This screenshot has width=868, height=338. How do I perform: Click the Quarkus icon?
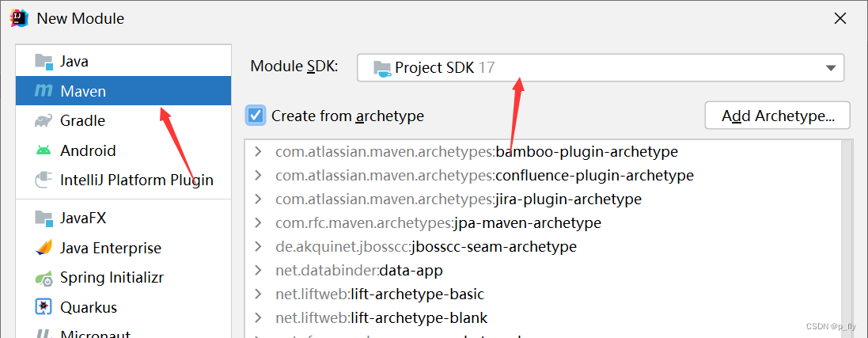point(44,307)
